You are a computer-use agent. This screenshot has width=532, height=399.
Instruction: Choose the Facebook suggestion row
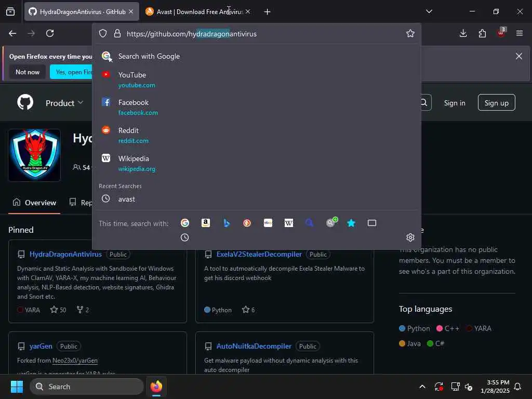(x=257, y=107)
